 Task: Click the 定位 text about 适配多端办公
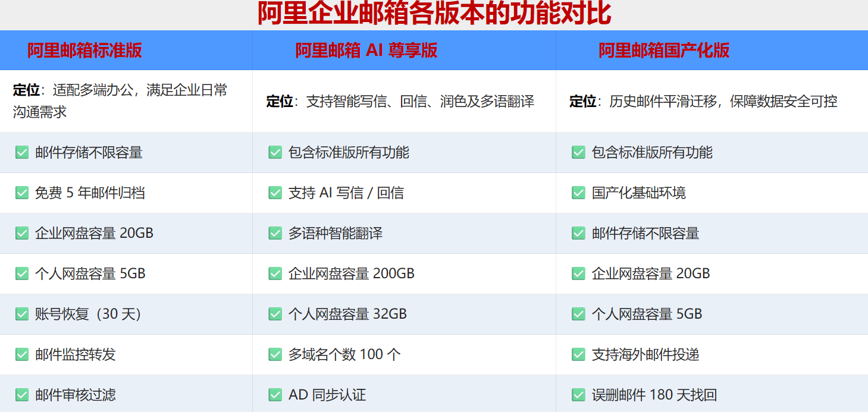pos(120,101)
